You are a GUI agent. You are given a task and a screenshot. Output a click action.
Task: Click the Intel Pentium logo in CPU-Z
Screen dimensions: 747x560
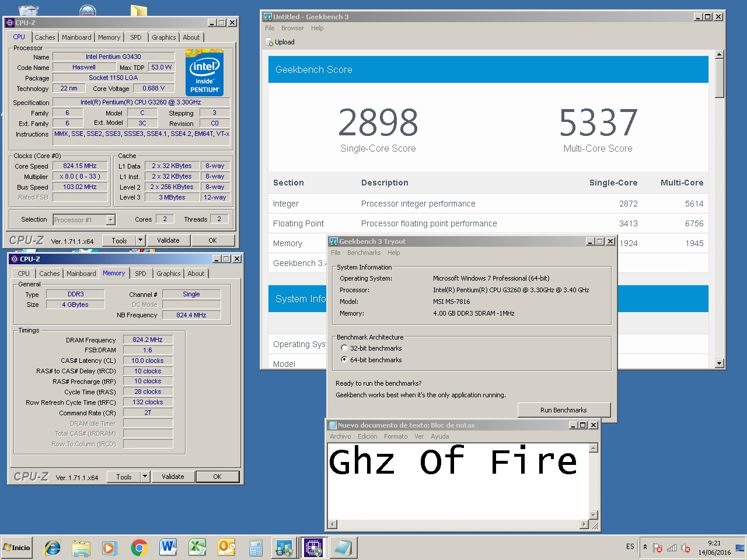(204, 73)
